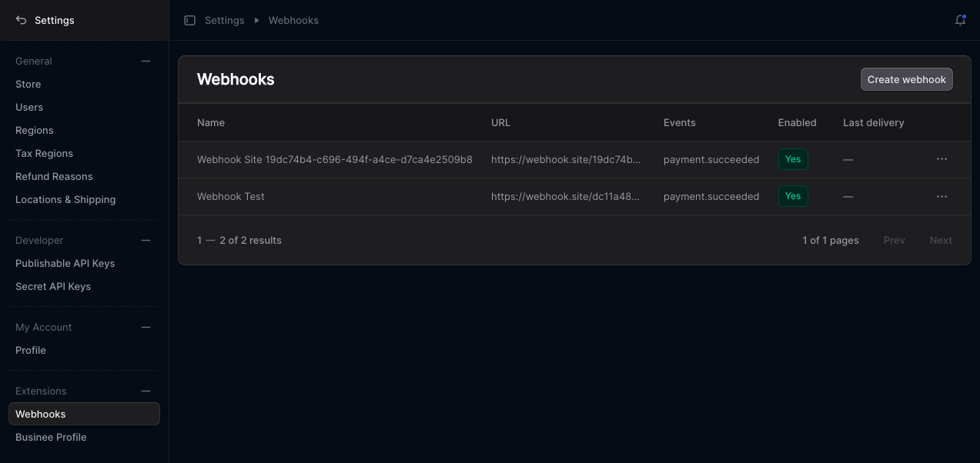Screen dimensions: 980x463
Task: Toggle the sidebar panel icon in breadcrumb bar
Action: click(x=189, y=20)
